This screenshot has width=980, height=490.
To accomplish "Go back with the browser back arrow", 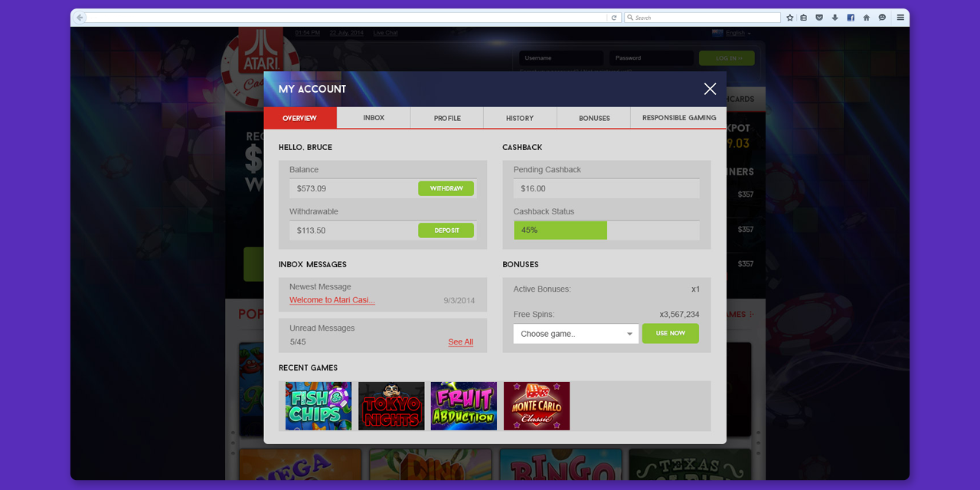I will point(80,18).
